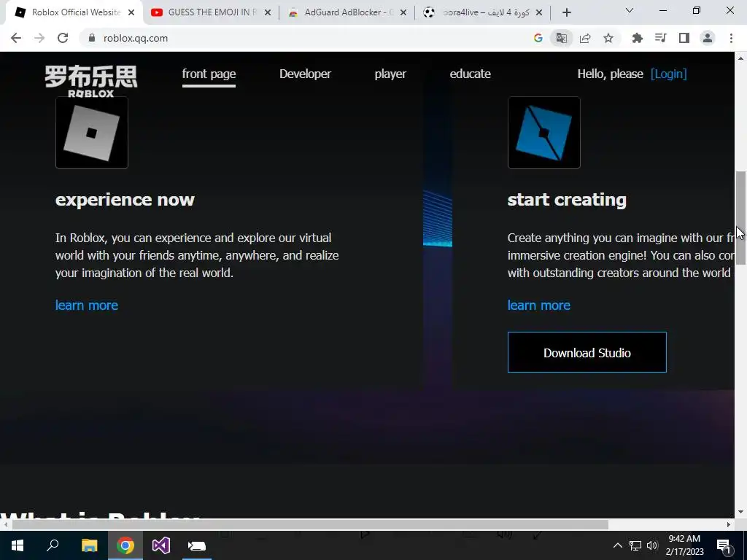
Task: Click the horizontal scrollbar thumb
Action: click(x=310, y=524)
